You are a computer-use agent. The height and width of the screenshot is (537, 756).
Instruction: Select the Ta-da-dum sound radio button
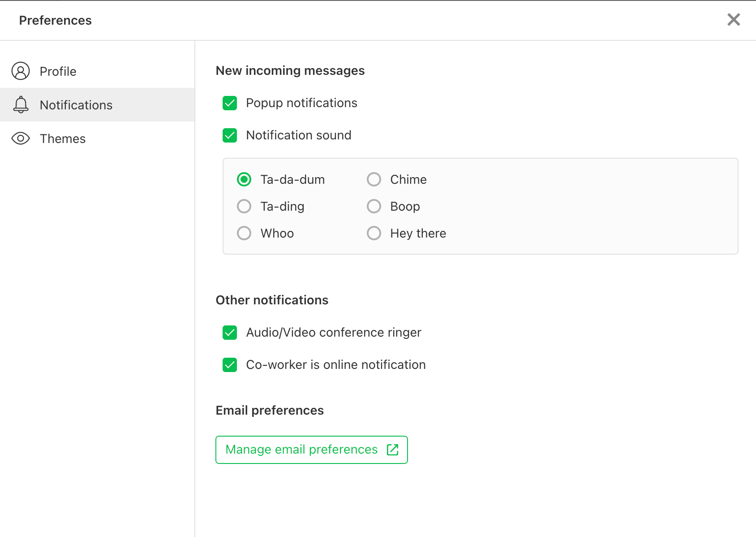pos(244,180)
